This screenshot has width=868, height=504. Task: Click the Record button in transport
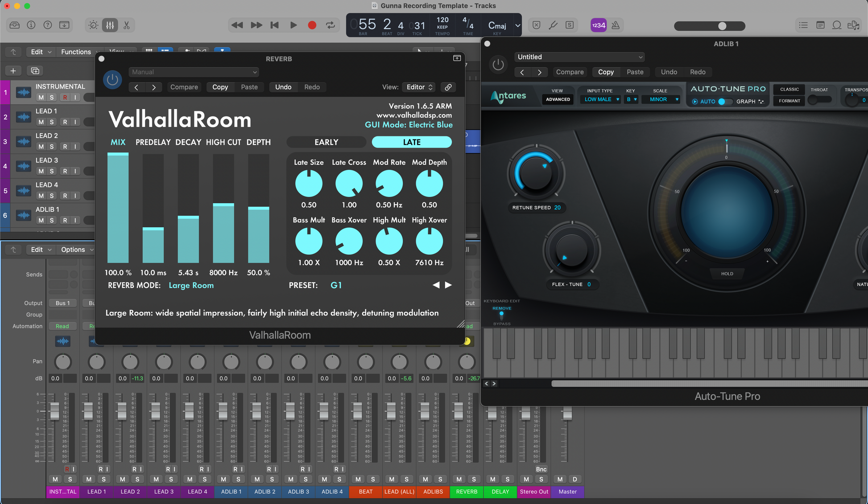click(312, 25)
